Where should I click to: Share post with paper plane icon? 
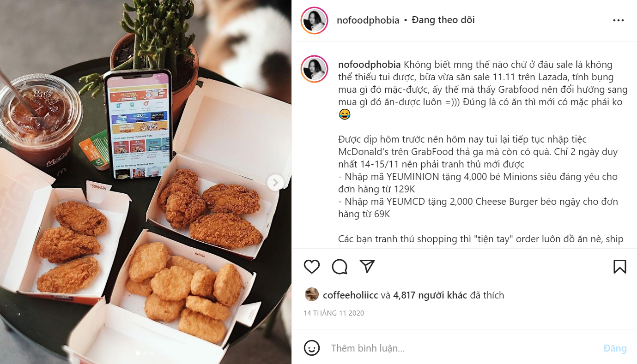tap(367, 266)
